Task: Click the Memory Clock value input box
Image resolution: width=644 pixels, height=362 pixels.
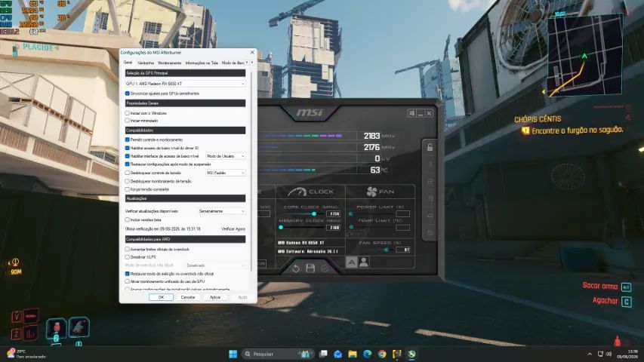Action: pos(334,227)
